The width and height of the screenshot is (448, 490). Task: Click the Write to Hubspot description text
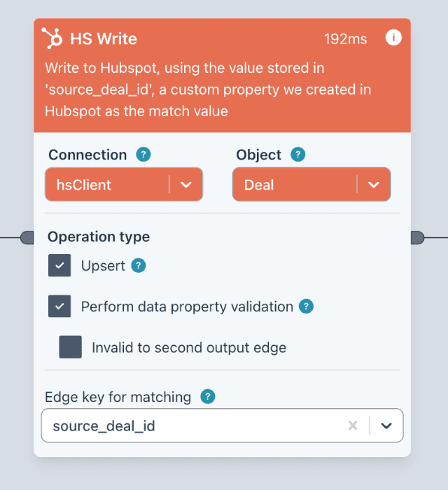tap(208, 90)
